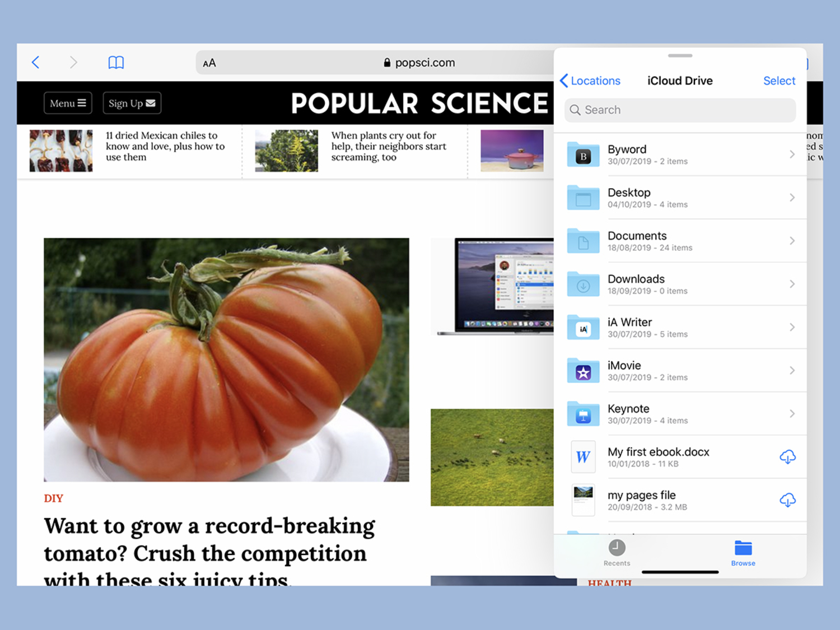
Task: Go back to Locations
Action: [x=591, y=81]
